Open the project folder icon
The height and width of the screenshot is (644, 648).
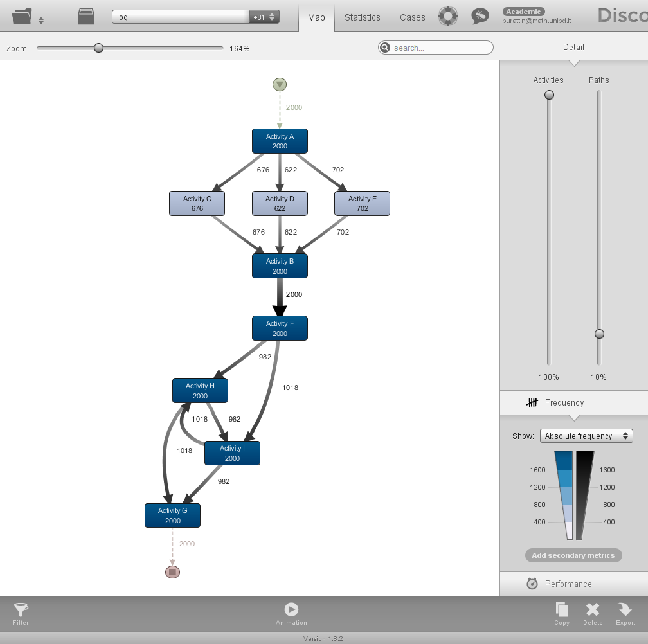pos(21,17)
